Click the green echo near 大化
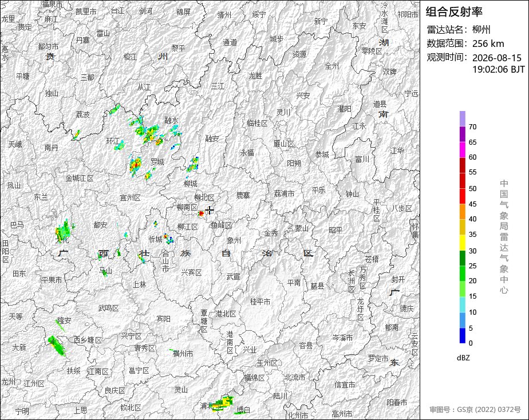Screen dimensions: 529x420 [x=64, y=231]
